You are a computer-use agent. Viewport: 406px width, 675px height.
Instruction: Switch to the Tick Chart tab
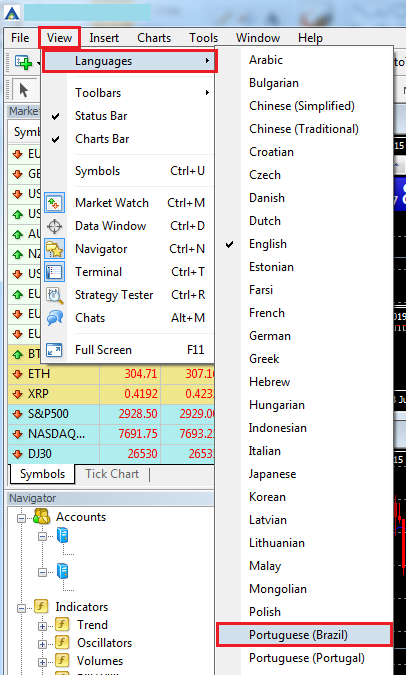(x=112, y=474)
